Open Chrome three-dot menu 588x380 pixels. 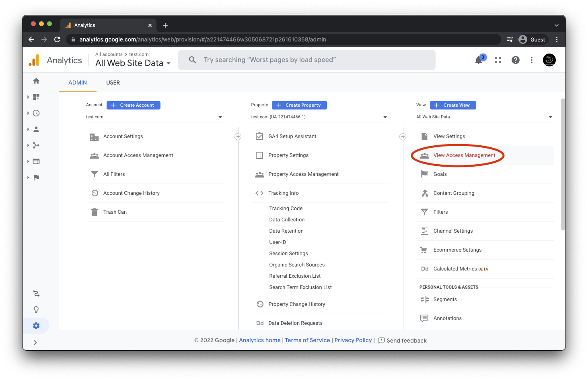pos(557,39)
